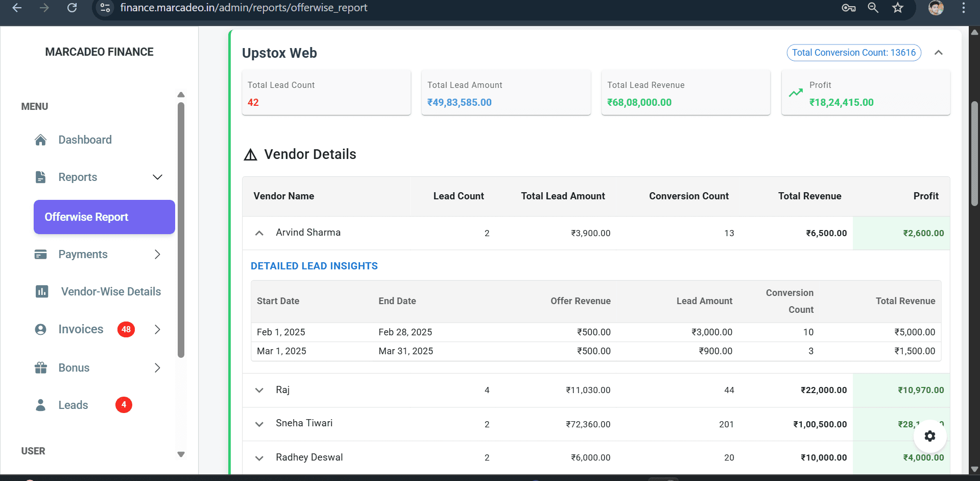
Task: Expand the Raj vendor row
Action: pos(259,390)
